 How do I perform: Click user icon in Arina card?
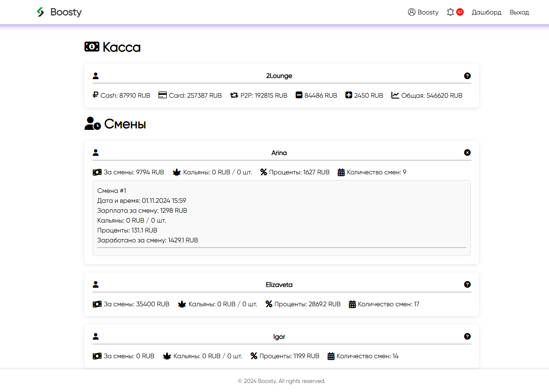point(96,153)
